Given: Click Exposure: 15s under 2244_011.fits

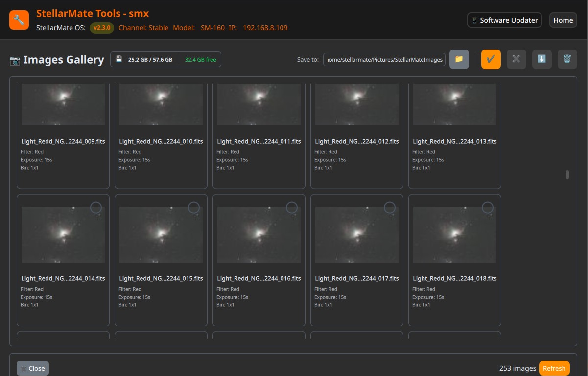Looking at the screenshot, I should 233,160.
